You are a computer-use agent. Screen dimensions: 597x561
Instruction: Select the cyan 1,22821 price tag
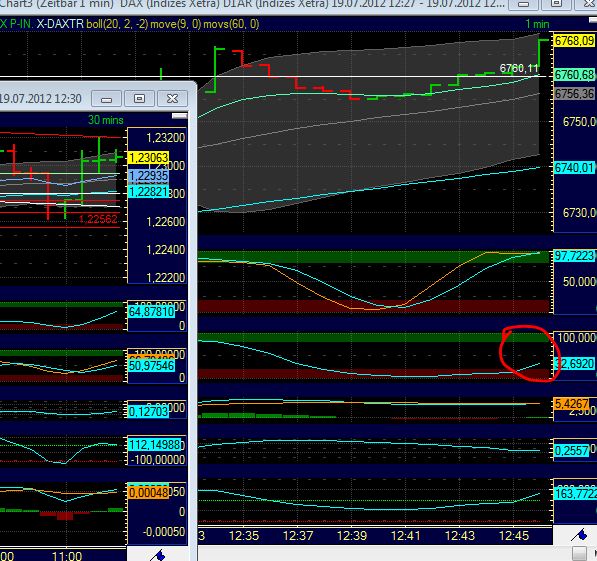point(148,192)
